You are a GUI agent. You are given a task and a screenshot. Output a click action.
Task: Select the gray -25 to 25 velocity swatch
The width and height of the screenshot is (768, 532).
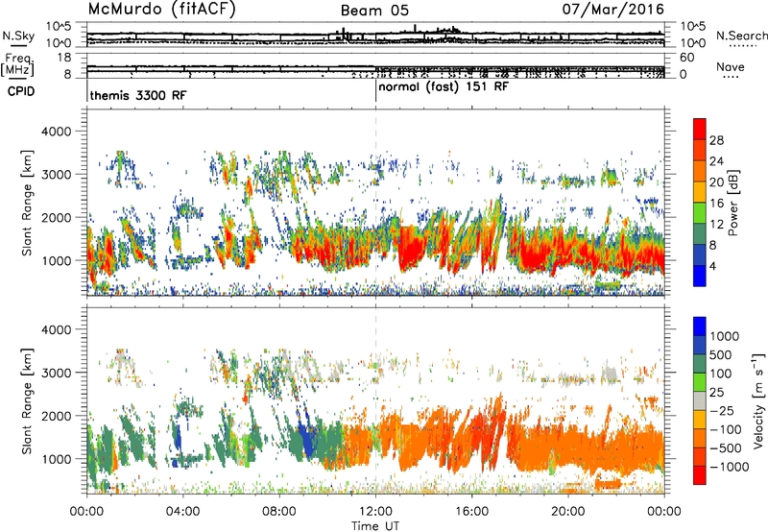coord(700,400)
